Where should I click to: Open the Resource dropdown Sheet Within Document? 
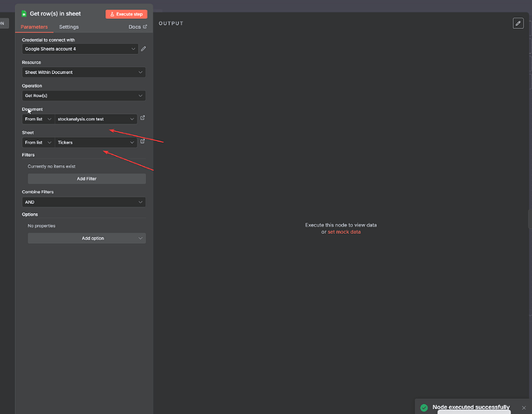(84, 72)
